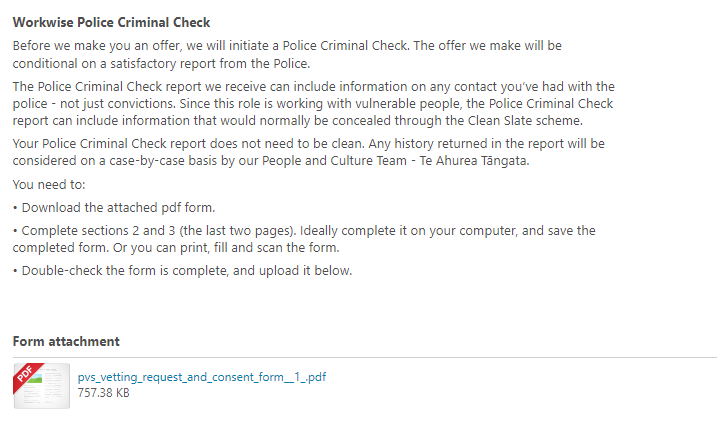Click the 'Before we make you an offer' paragraph
The height and width of the screenshot is (430, 726).
tap(287, 54)
